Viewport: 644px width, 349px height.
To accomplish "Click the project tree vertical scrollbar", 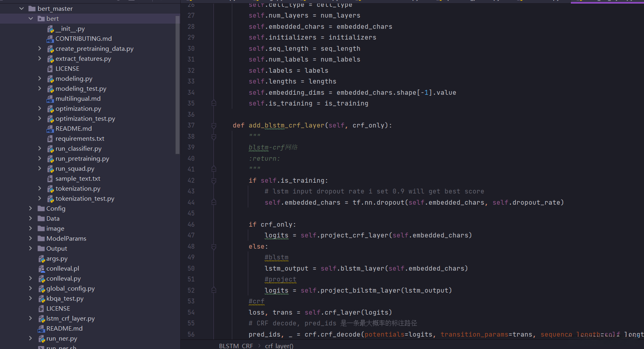I will 177,84.
